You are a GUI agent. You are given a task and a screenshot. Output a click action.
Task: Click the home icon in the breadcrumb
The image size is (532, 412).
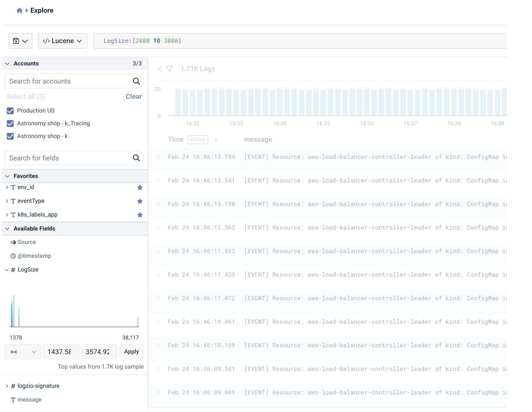coord(19,10)
